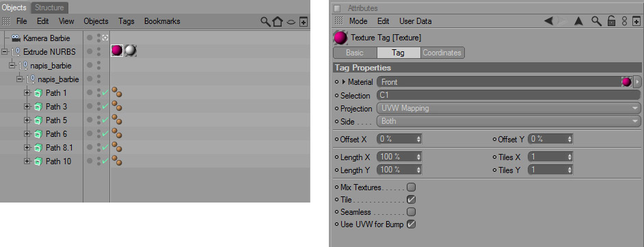Viewport: 644px width, 247px height.
Task: Click the tag icon next to Path 5
Action: [x=117, y=120]
